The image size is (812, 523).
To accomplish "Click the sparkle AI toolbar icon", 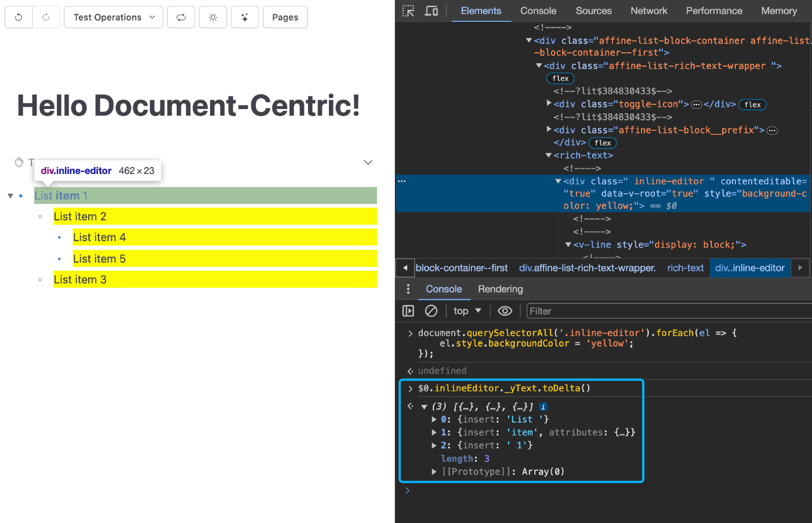I will (x=245, y=17).
